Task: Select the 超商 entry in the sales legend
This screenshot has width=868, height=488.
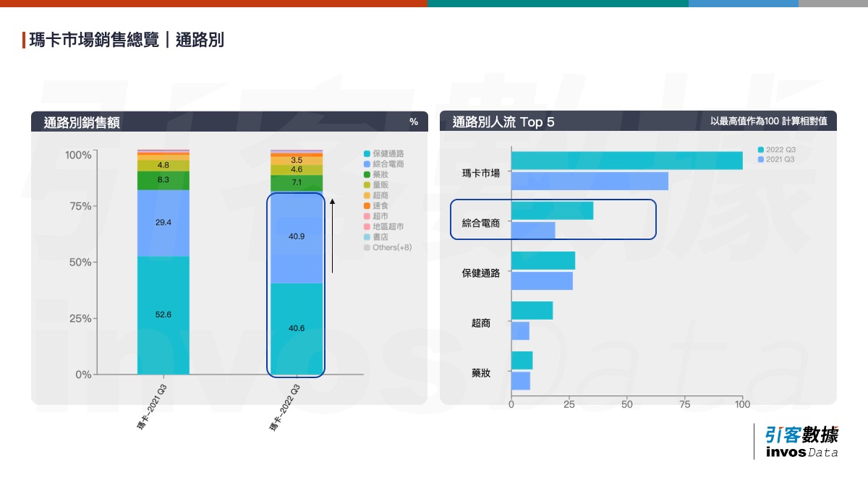Action: coord(377,195)
